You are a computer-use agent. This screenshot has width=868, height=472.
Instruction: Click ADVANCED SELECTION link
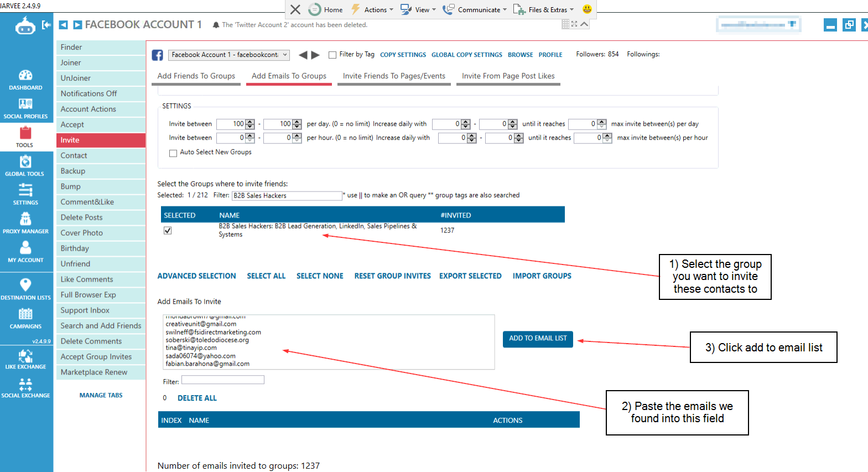[x=196, y=276]
